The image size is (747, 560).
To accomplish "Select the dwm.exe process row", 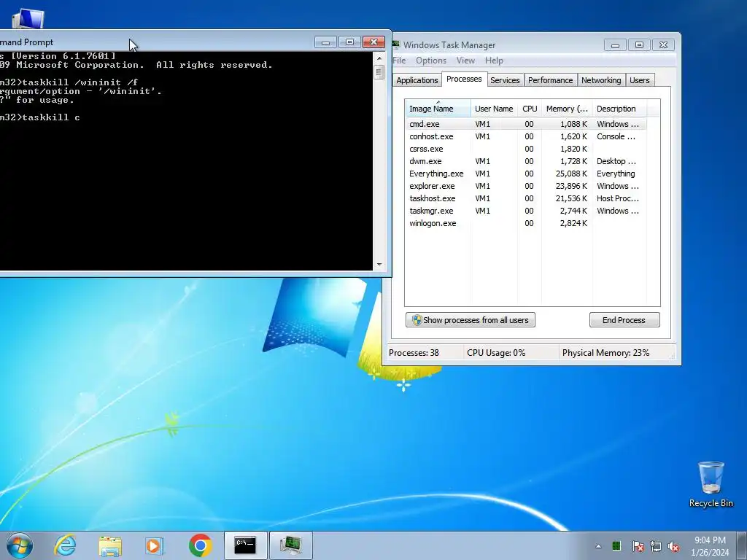I will coord(525,161).
